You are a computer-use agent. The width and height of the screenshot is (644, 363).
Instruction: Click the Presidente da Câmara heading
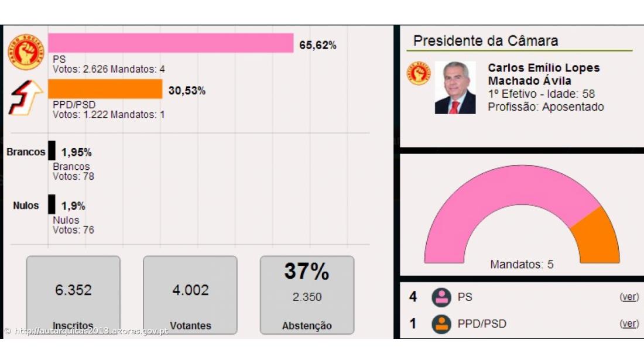tap(485, 40)
